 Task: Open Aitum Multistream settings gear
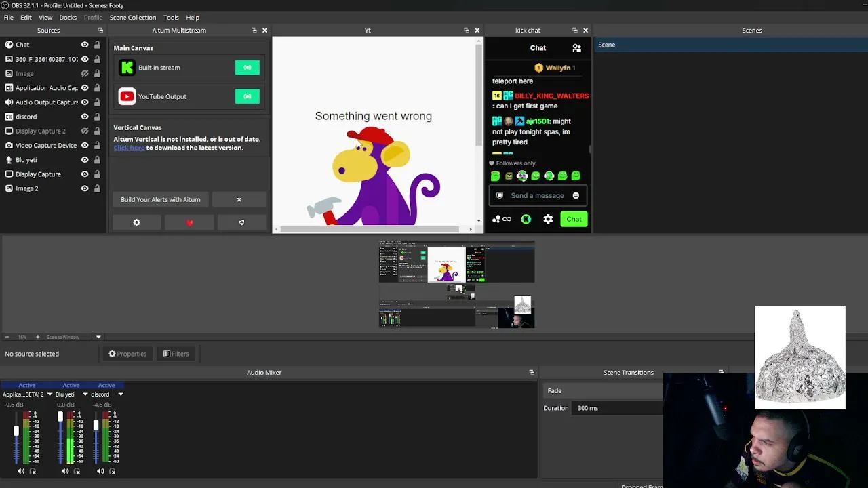[x=136, y=222]
